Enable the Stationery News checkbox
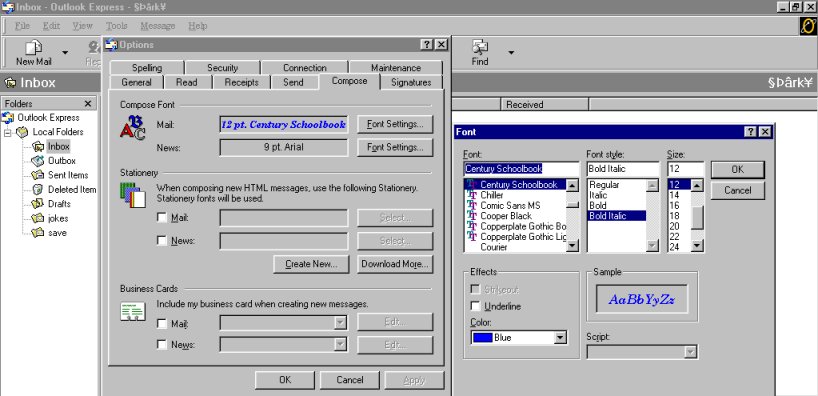Screen dimensions: 818x396 coord(162,241)
